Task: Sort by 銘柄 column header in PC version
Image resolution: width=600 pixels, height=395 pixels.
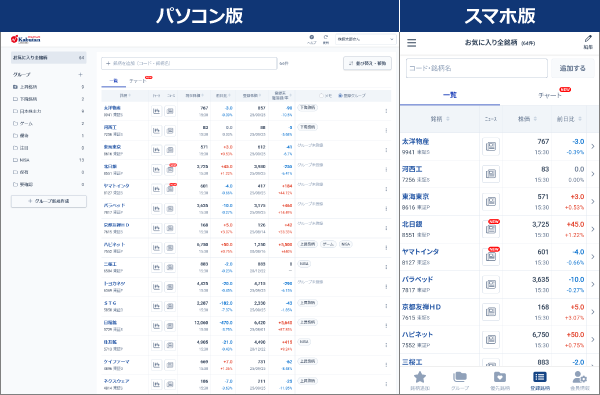Action: 124,96
